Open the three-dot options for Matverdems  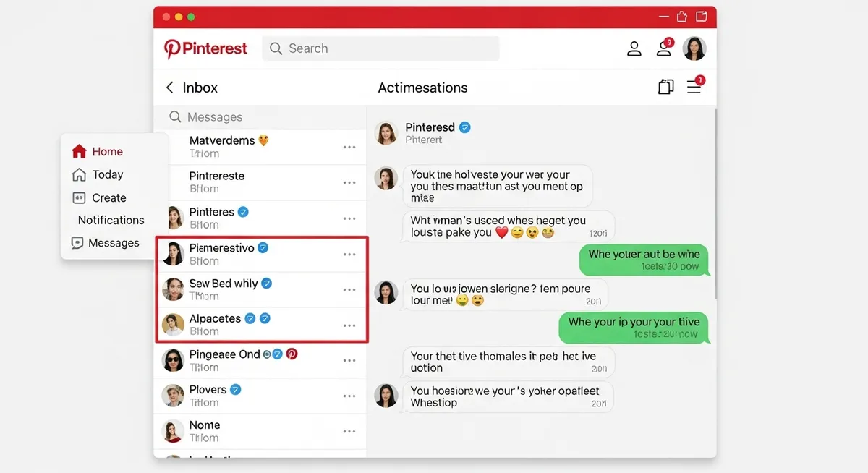[x=349, y=146]
